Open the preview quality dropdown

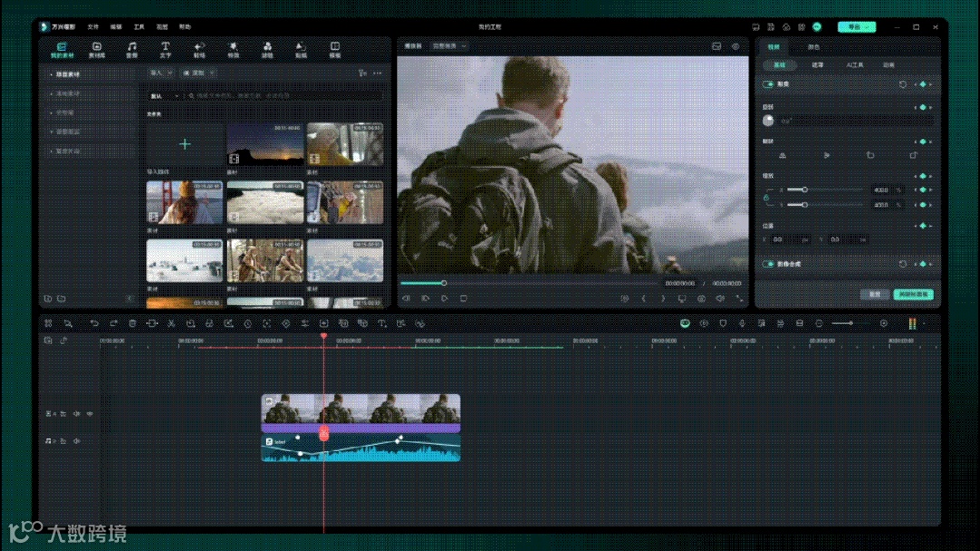pyautogui.click(x=450, y=45)
